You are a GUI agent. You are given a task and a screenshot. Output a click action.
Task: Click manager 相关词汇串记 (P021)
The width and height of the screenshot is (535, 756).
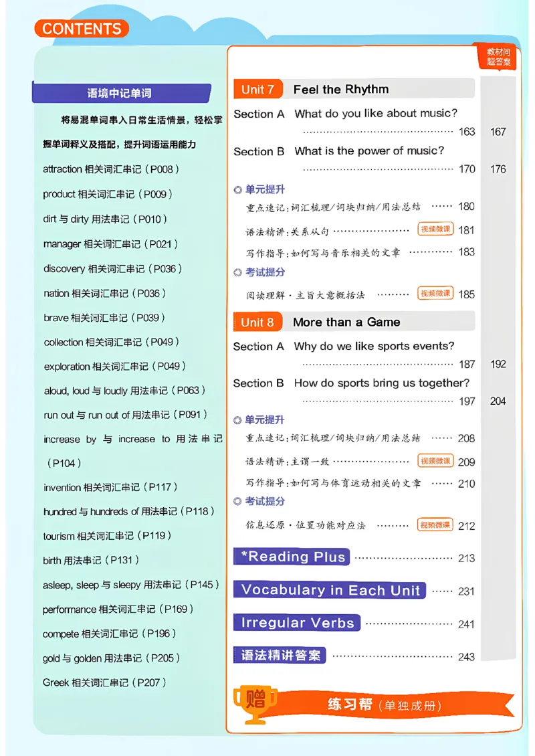pyautogui.click(x=111, y=244)
